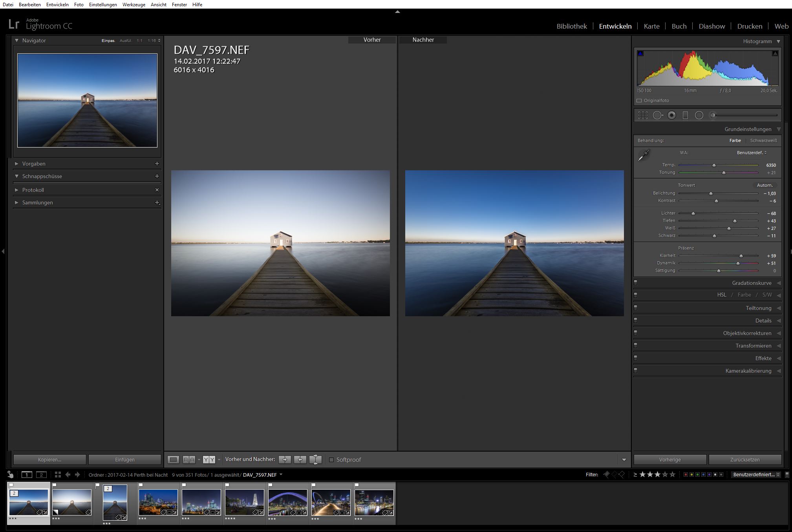This screenshot has width=792, height=532.
Task: Toggle the Gradationskurve panel switch
Action: tap(636, 282)
